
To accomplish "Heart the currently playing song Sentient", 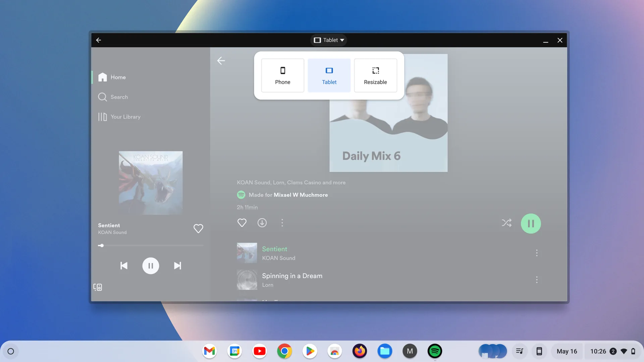I will point(198,229).
